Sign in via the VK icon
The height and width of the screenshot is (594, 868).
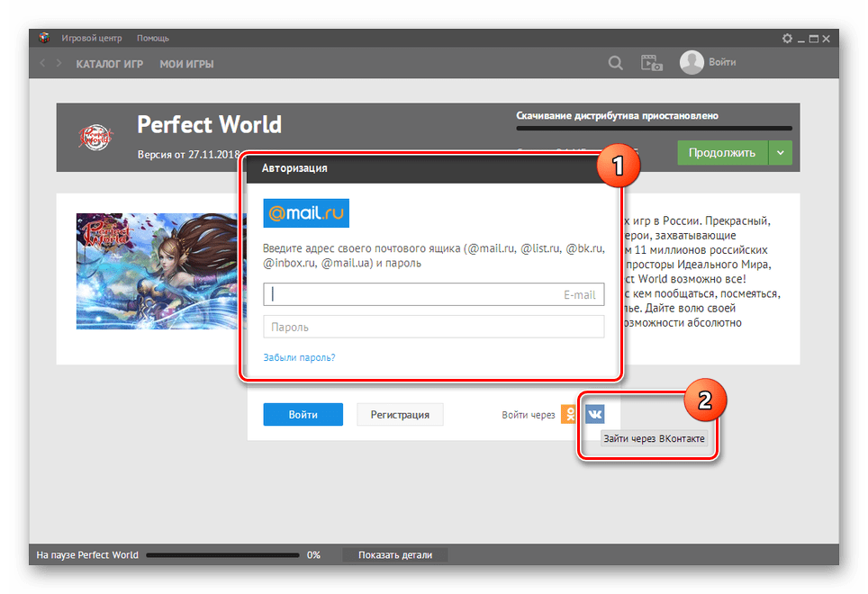point(594,414)
